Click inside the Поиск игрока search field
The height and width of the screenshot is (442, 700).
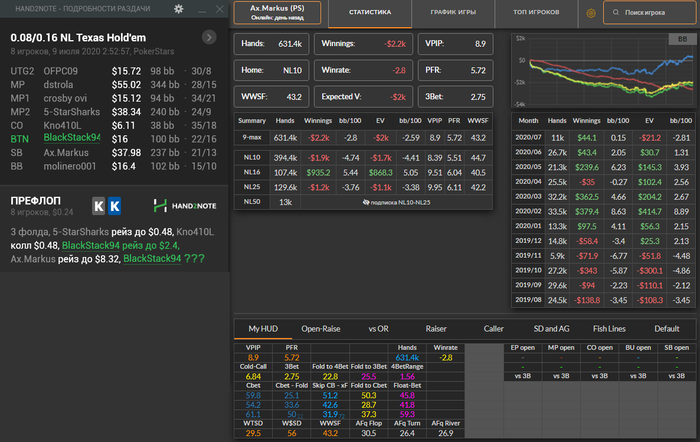pyautogui.click(x=652, y=14)
